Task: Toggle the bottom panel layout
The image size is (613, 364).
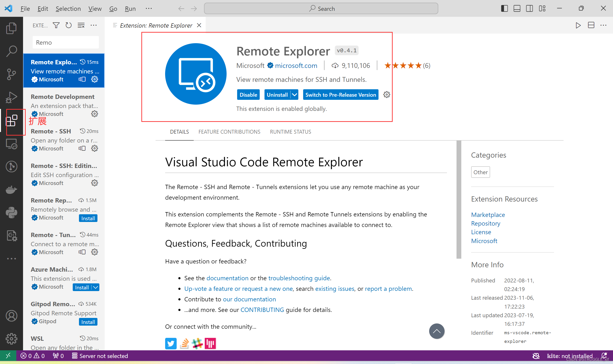Action: tap(517, 9)
